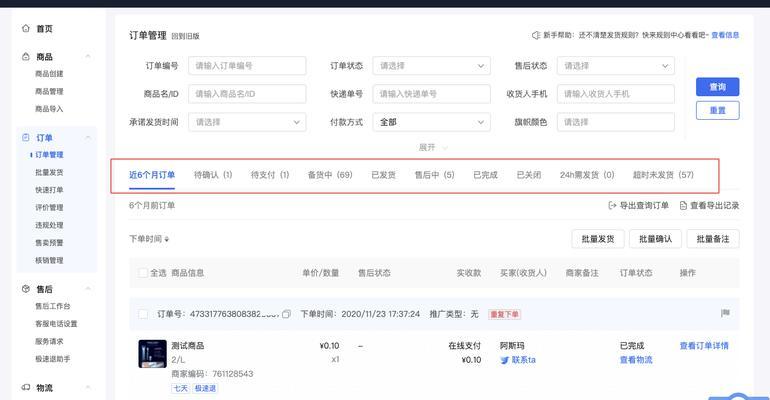
Task: Open 极速退助手 in the sidebar
Action: point(53,359)
